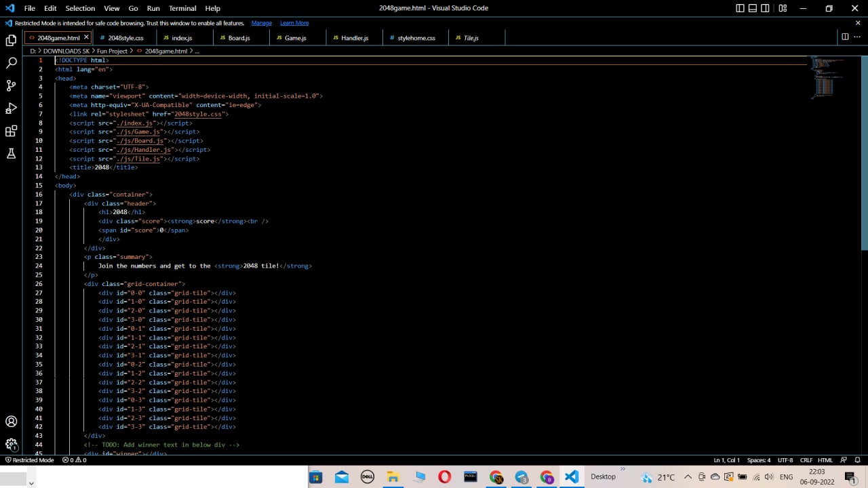Viewport: 868px width, 488px height.
Task: Switch to the Handler.js tab
Action: 354,38
